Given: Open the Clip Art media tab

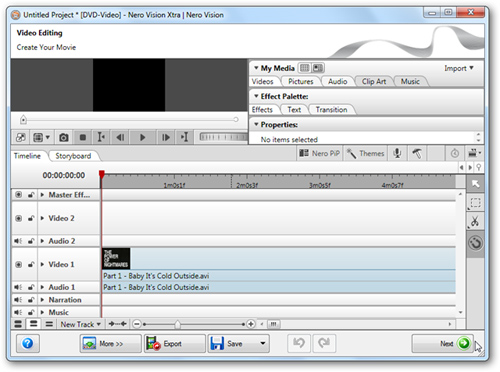Looking at the screenshot, I should [x=374, y=82].
